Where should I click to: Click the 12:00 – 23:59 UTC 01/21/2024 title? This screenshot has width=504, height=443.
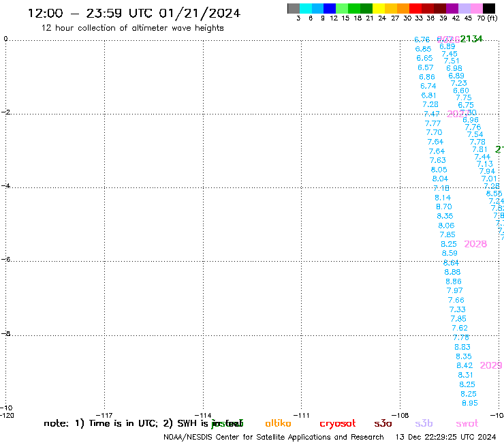[134, 13]
